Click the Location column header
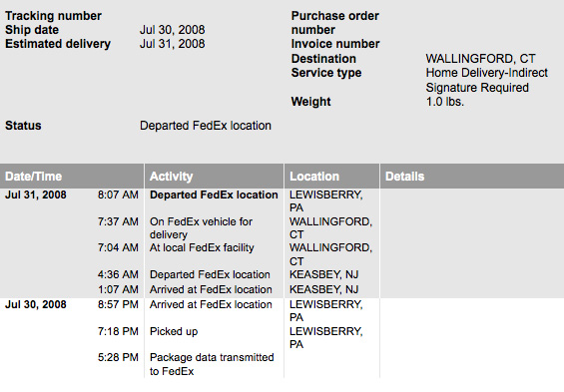 pos(314,177)
